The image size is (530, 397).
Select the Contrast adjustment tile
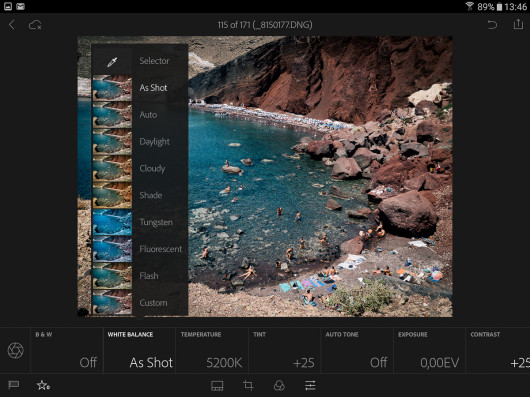coord(498,350)
